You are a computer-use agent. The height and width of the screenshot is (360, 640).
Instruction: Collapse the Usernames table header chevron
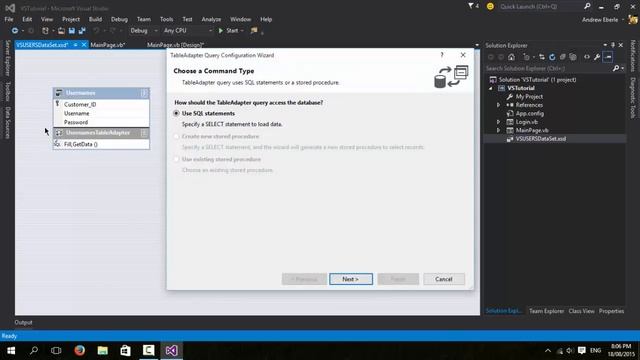coord(144,93)
